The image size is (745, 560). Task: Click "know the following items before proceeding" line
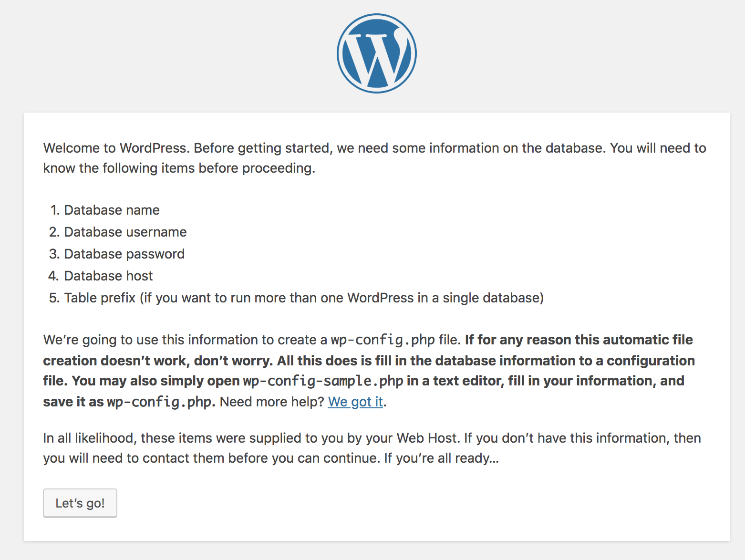tap(179, 168)
